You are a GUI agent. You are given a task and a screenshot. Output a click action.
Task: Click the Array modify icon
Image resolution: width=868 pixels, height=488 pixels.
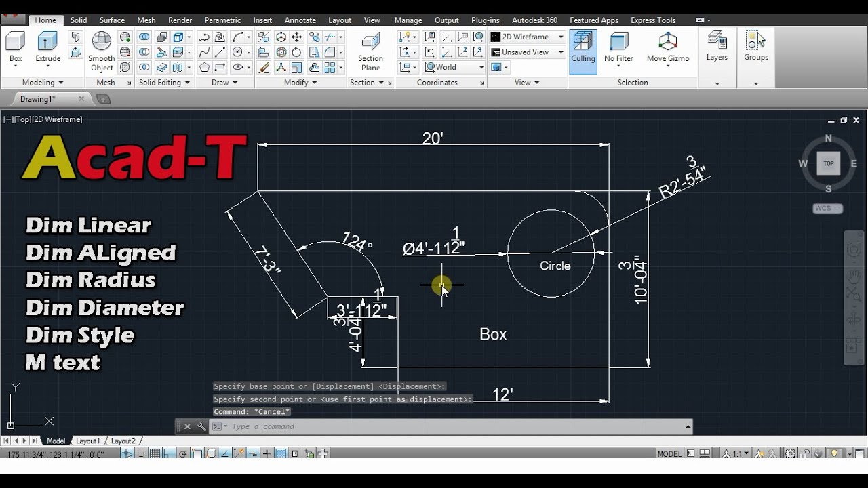click(330, 67)
